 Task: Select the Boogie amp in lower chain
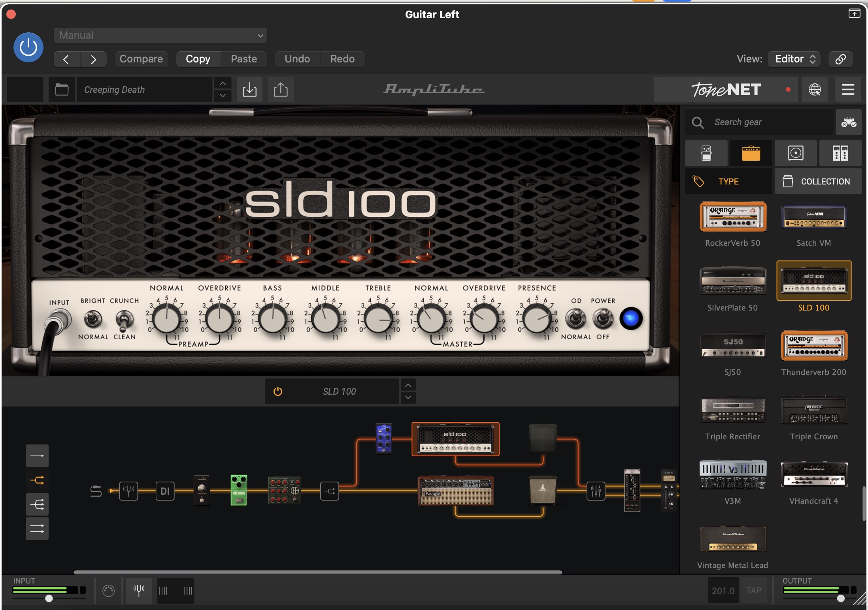(x=456, y=491)
